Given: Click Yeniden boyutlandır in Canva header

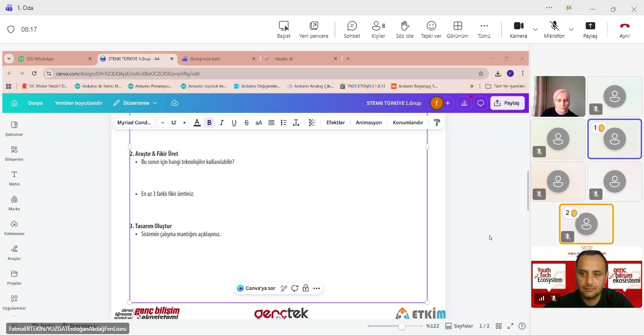Looking at the screenshot, I should tap(78, 103).
